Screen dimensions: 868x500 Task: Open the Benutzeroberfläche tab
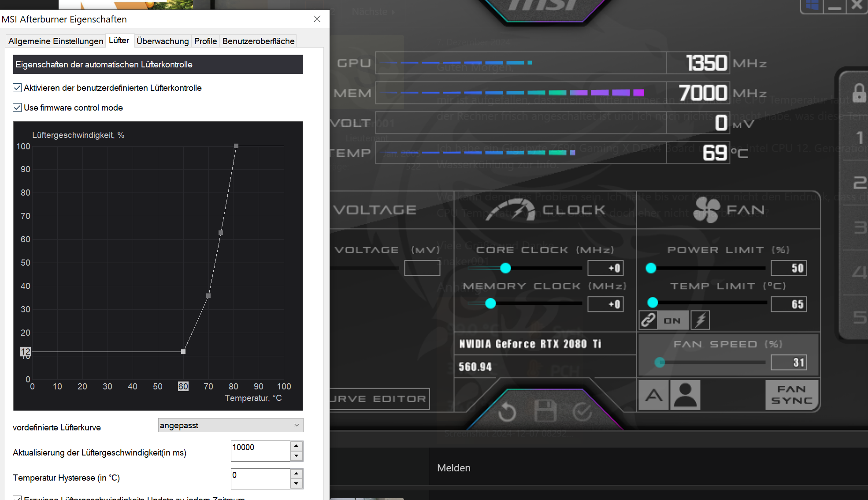pos(258,41)
